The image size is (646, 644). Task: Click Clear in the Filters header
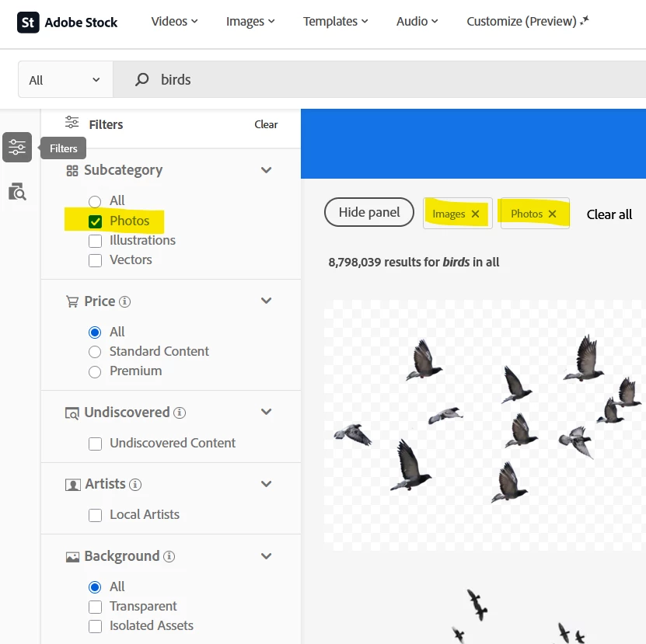click(266, 124)
